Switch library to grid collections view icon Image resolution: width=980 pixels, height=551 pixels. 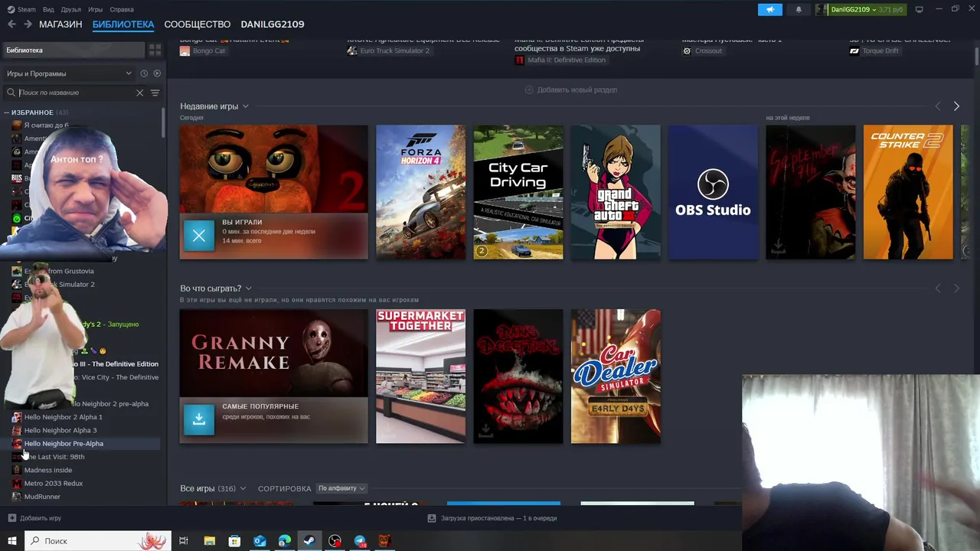pyautogui.click(x=155, y=51)
